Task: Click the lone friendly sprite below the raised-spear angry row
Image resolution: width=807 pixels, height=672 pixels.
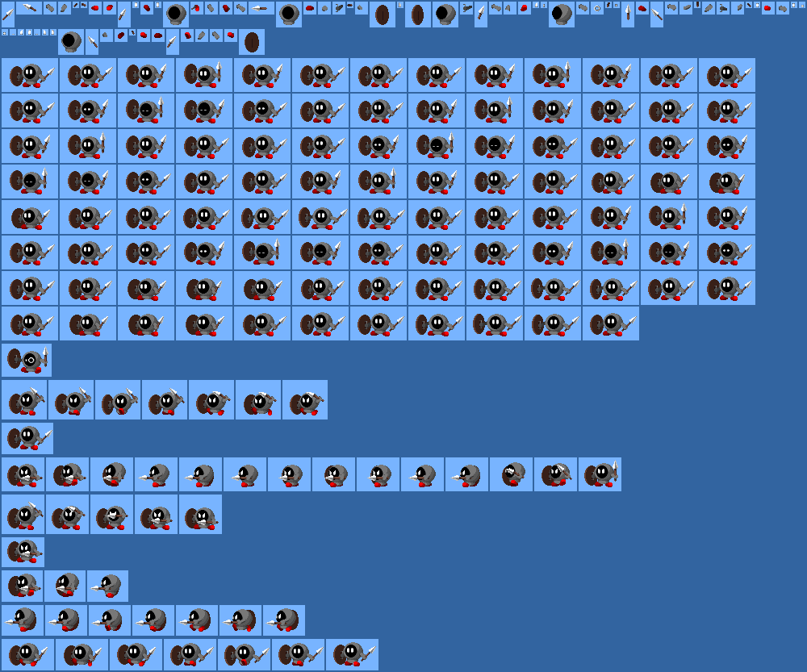Action: [27, 438]
